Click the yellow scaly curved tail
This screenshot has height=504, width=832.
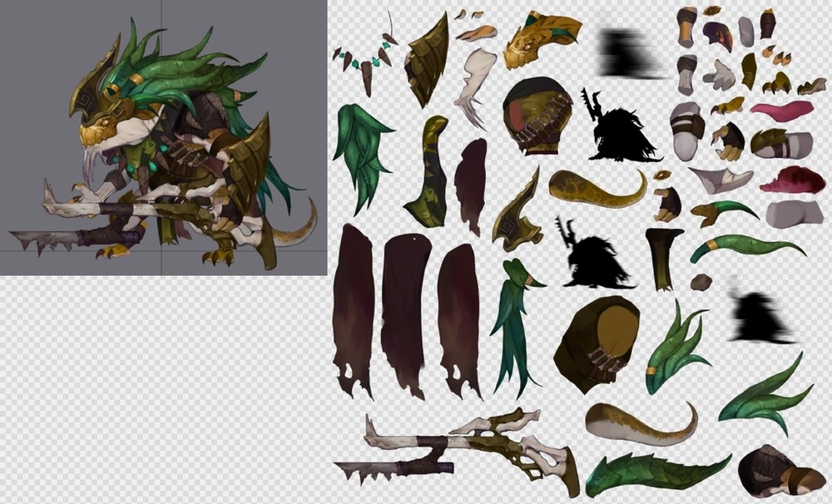597,190
